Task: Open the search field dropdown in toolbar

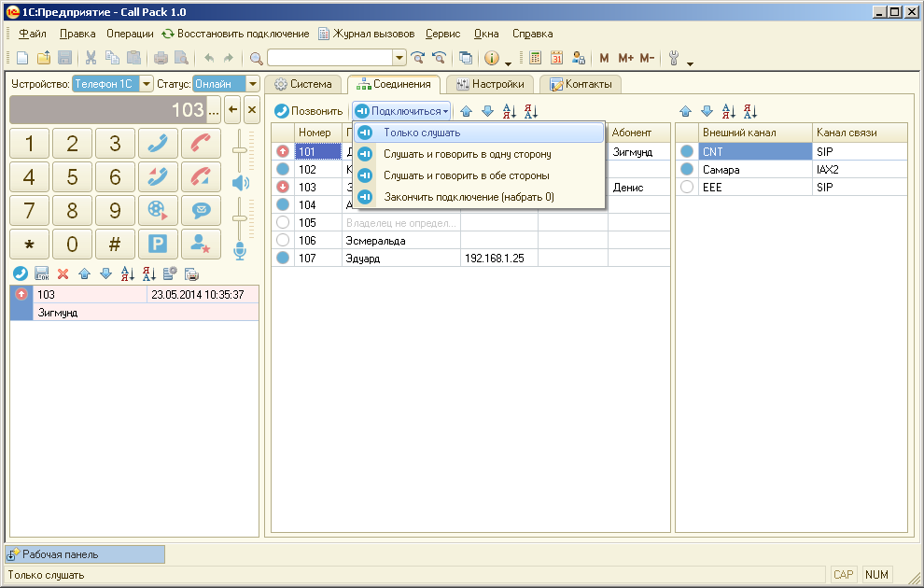Action: (399, 58)
